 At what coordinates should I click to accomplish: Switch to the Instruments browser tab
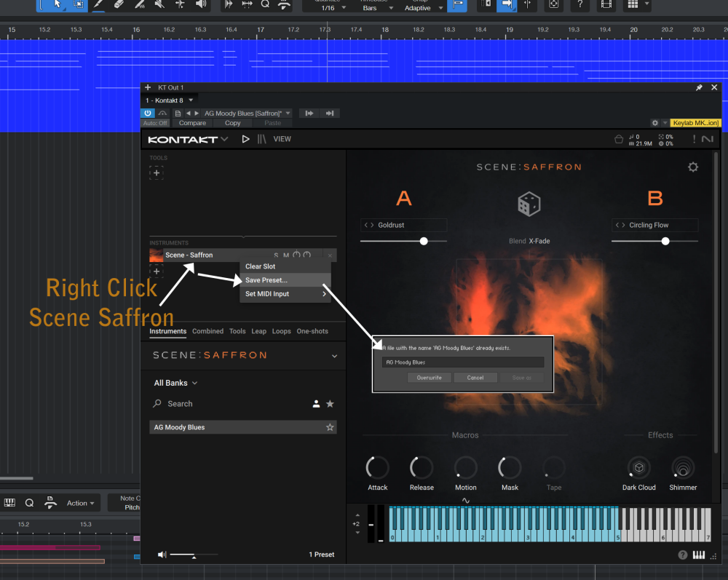click(167, 331)
